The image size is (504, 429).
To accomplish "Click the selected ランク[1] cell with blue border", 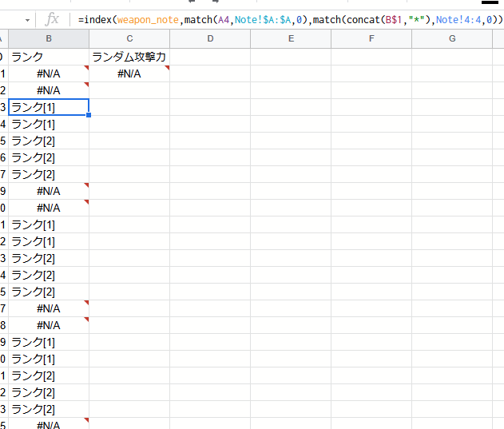I will [x=49, y=107].
